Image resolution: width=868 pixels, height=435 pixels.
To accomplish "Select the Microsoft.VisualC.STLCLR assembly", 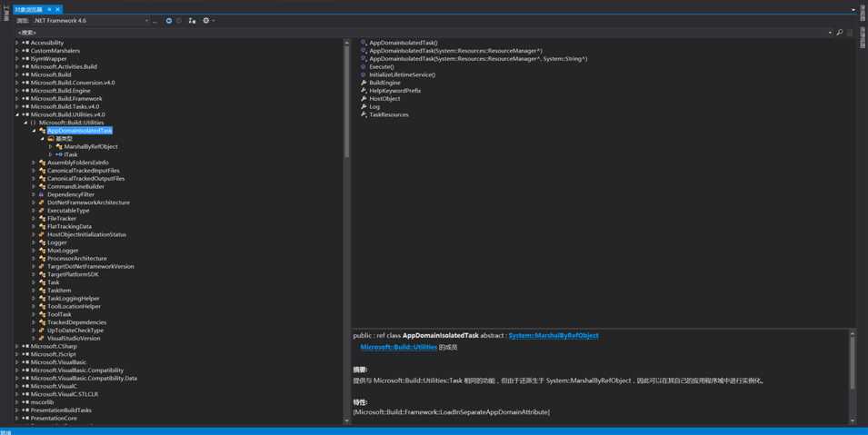I will point(65,394).
